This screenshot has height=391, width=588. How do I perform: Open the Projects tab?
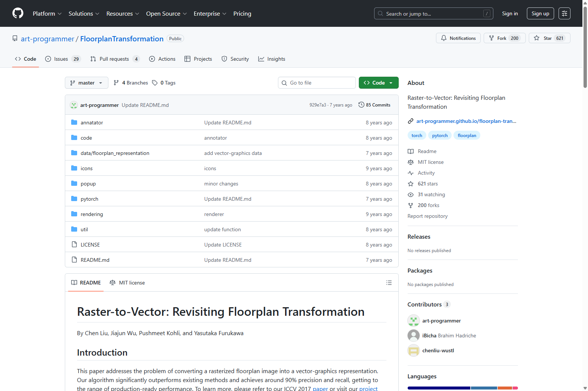pos(198,59)
